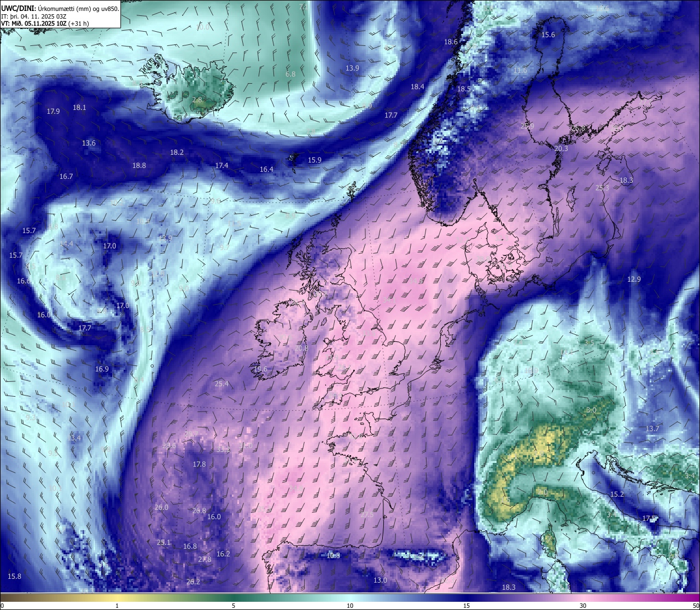Click the 3.0 value on the map
This screenshot has height=610, width=700.
(591, 410)
